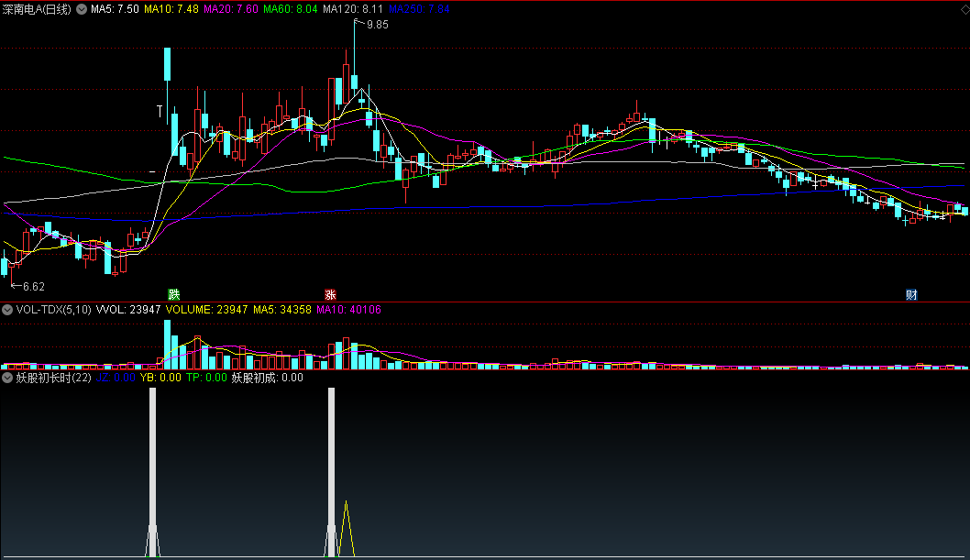Select the MA5: 7.50 label
The width and height of the screenshot is (970, 560).
coord(115,9)
